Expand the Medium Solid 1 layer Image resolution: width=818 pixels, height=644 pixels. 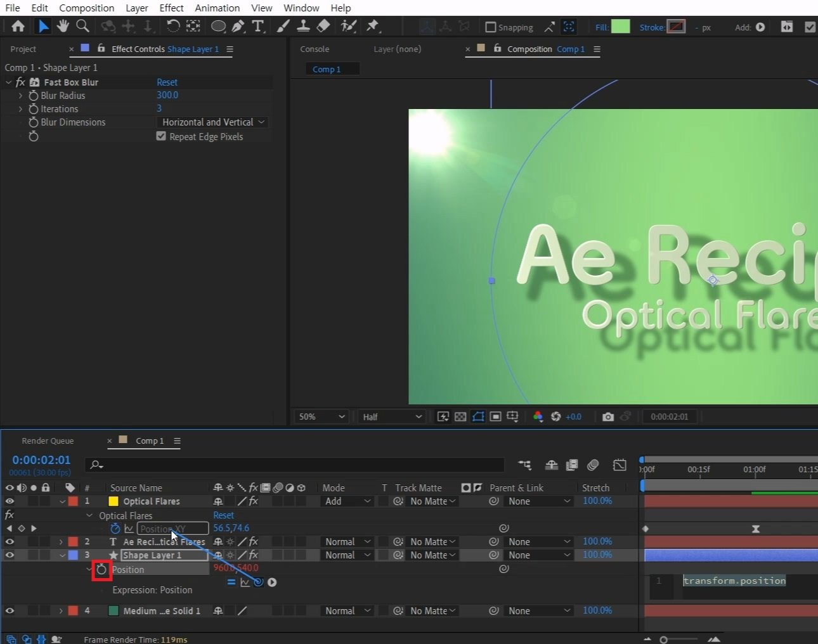61,611
